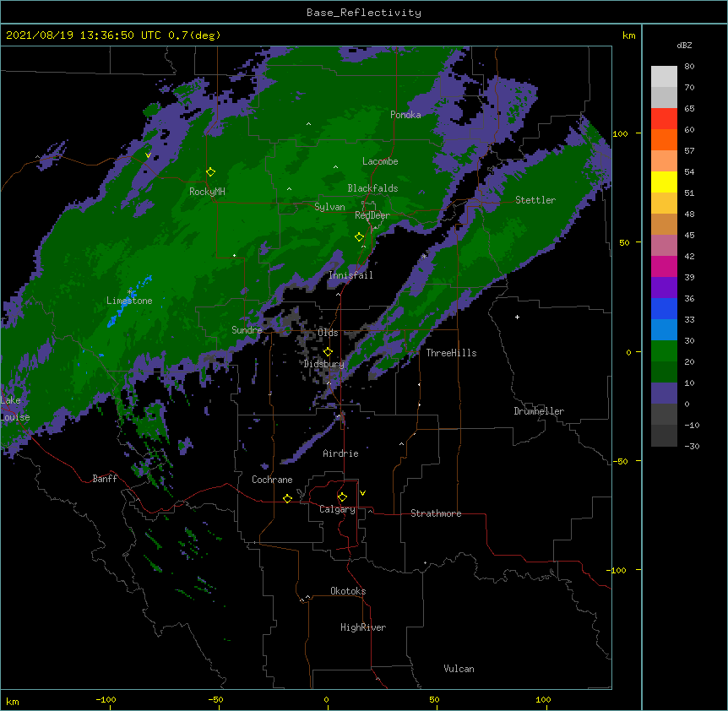Click the slate-blue legend swatch between 10 and 0
Image resolution: width=728 pixels, height=711 pixels.
point(664,393)
